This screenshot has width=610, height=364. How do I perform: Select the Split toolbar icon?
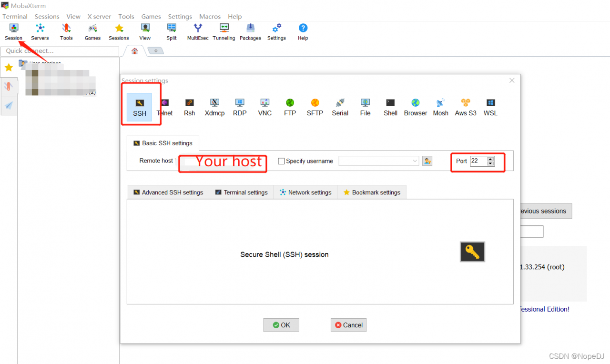(x=172, y=32)
